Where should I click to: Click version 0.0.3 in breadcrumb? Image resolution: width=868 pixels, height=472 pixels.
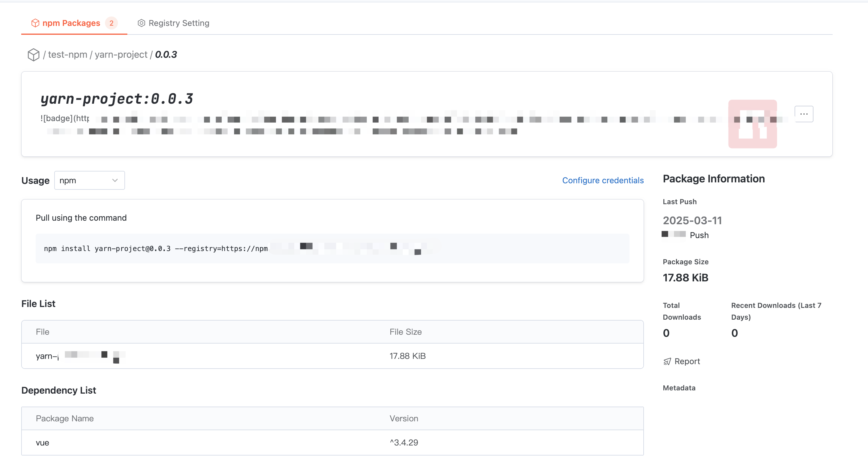tap(166, 55)
